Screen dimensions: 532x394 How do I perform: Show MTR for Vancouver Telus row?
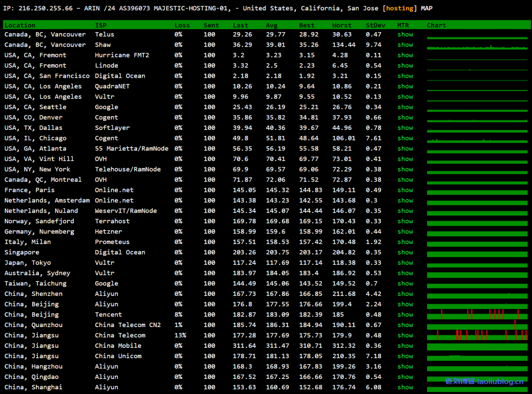pyautogui.click(x=405, y=34)
